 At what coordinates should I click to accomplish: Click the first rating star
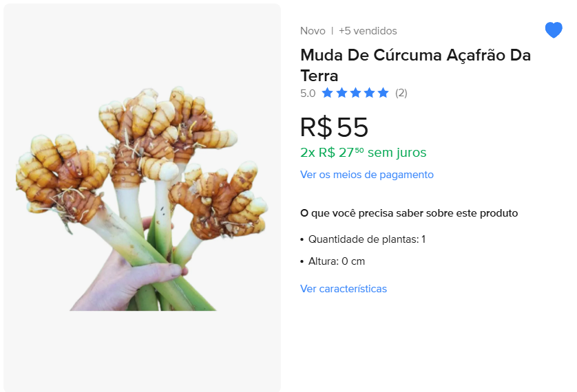[x=327, y=93]
